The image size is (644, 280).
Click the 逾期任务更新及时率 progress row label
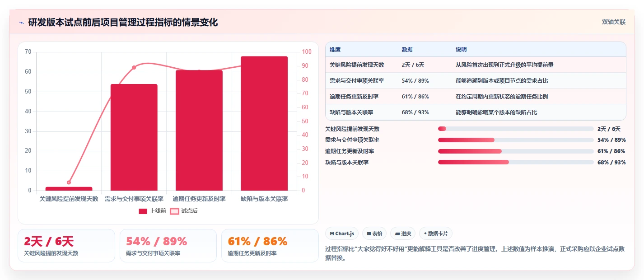click(x=350, y=151)
